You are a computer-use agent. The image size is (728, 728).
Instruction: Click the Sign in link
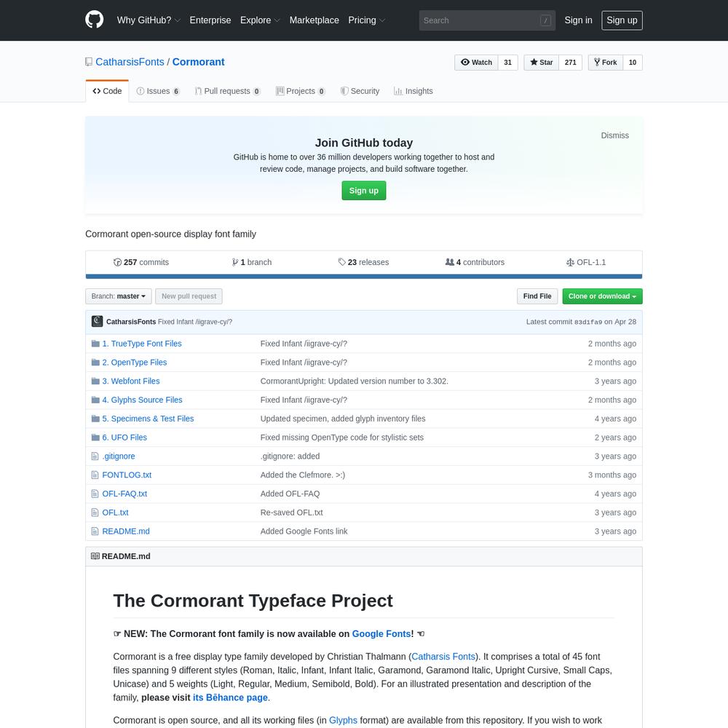point(578,20)
